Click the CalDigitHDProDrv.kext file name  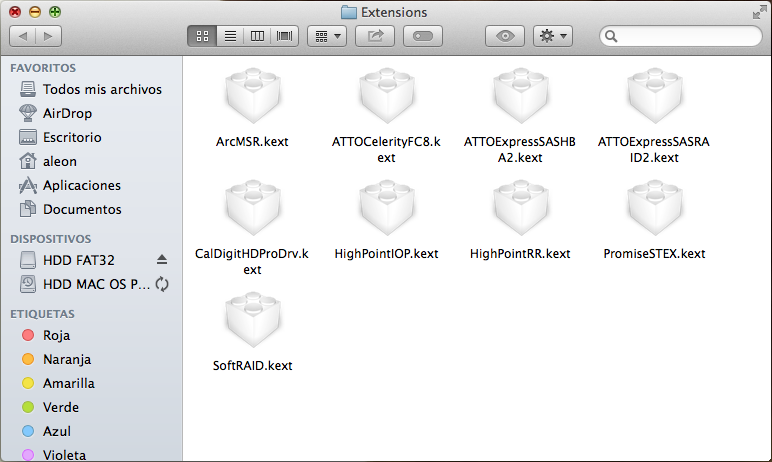click(252, 262)
